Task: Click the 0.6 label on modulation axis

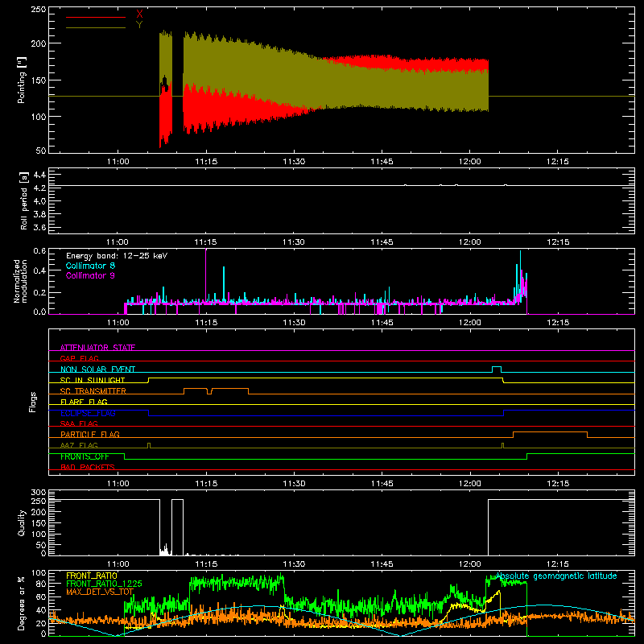Action: (x=39, y=251)
